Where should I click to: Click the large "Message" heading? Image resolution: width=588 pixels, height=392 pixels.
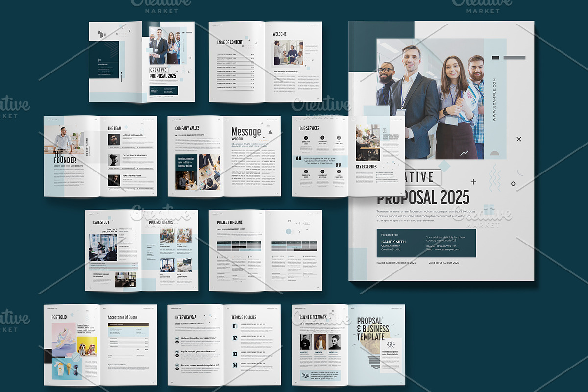click(246, 131)
